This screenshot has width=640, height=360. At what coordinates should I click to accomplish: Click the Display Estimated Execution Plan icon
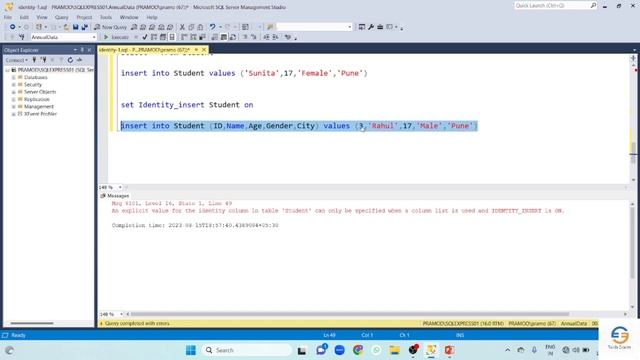[154, 37]
